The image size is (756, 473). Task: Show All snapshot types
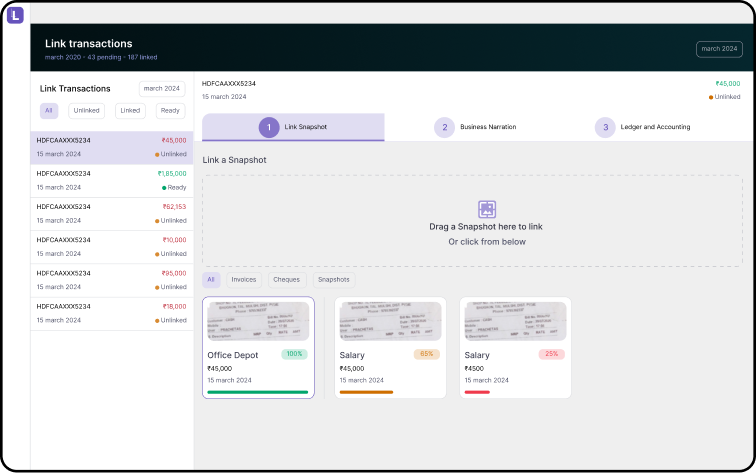(x=211, y=280)
